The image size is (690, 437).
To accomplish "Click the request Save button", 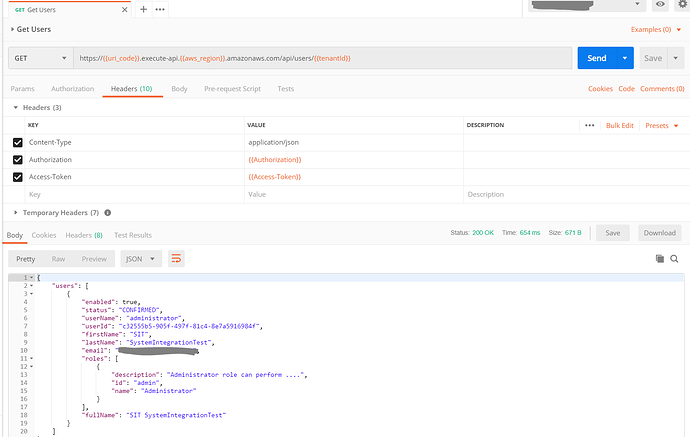I will 653,58.
